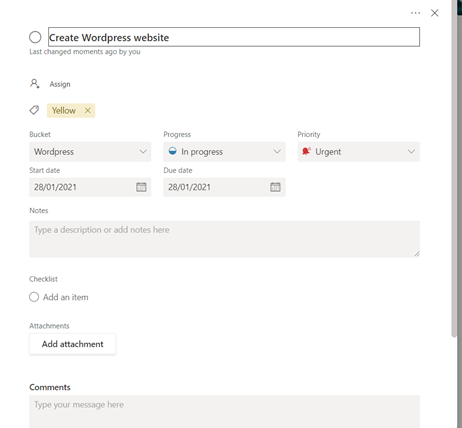
Task: Click the assign person icon
Action: tap(35, 83)
